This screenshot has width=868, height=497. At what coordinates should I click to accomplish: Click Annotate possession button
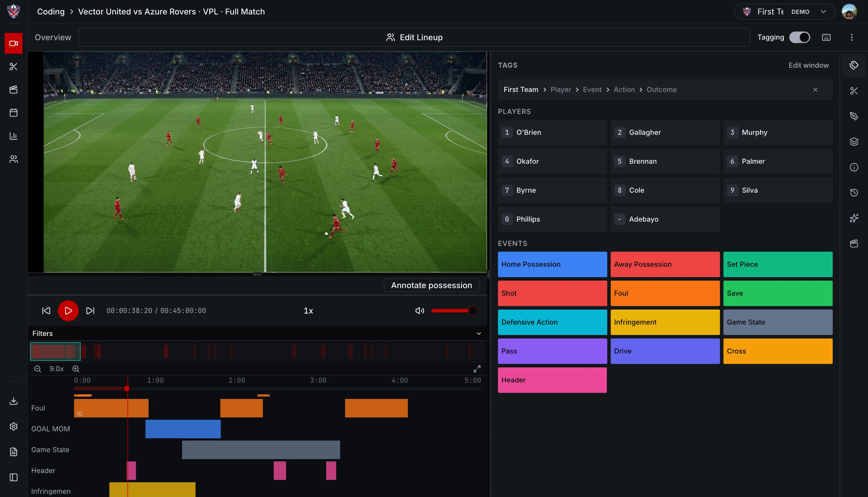431,285
